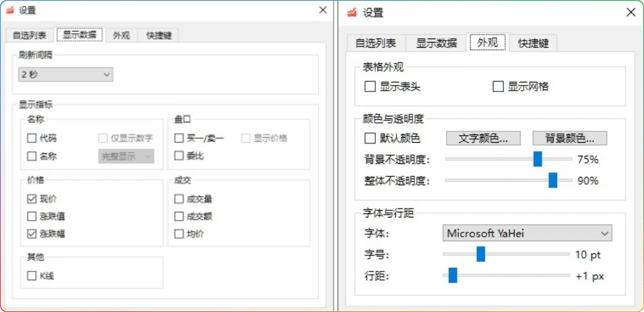Open 快捷键 tab in right window
Image resolution: width=644 pixels, height=312 pixels.
tap(533, 43)
